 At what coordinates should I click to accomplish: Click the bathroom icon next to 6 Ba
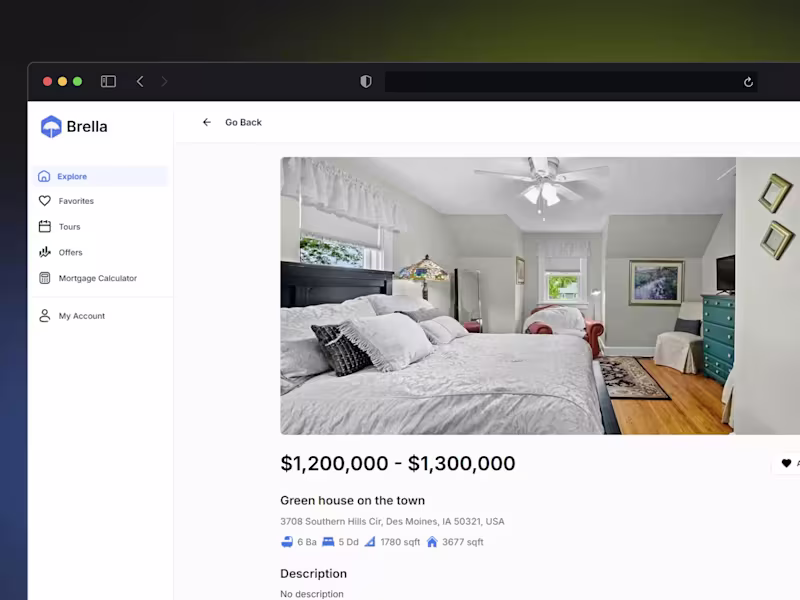tap(285, 541)
